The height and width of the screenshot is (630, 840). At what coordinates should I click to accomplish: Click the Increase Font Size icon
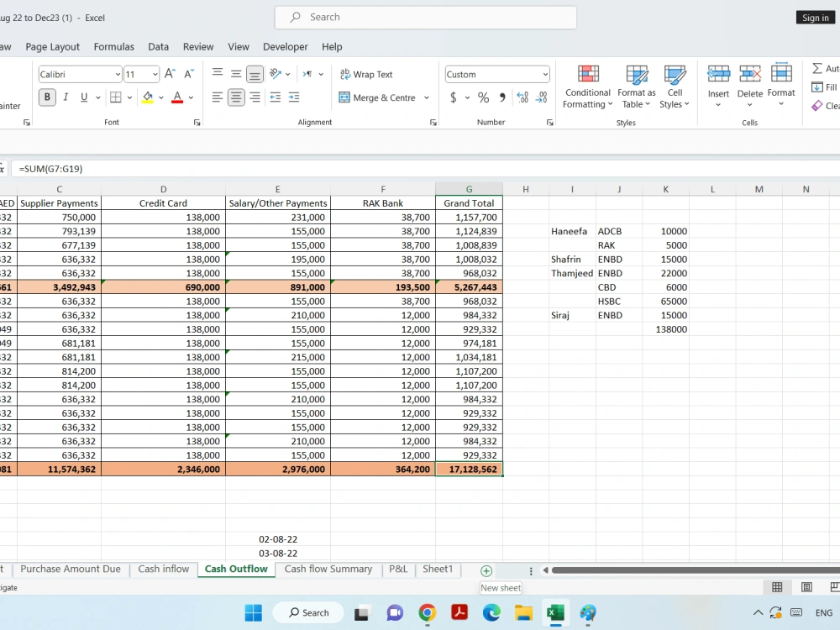[170, 74]
